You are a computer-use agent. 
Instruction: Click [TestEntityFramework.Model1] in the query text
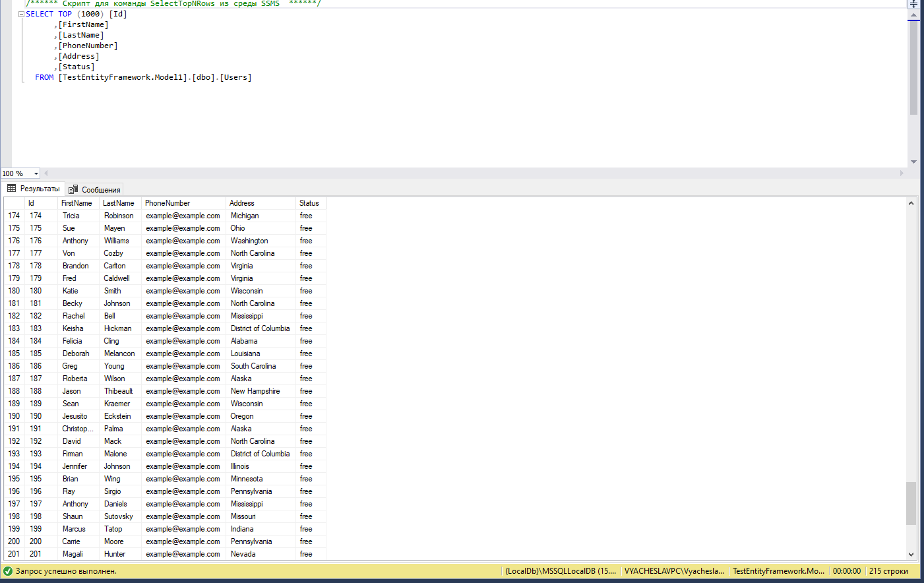coord(123,77)
